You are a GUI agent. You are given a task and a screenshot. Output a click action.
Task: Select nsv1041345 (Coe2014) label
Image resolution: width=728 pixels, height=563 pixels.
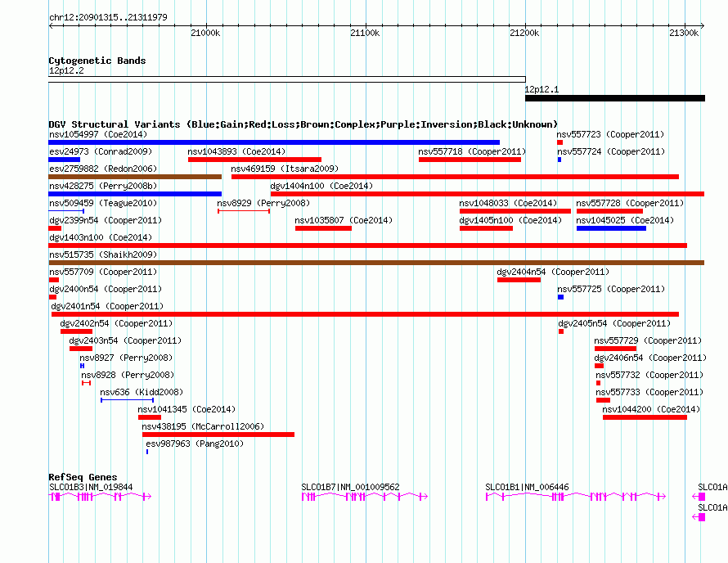point(186,409)
